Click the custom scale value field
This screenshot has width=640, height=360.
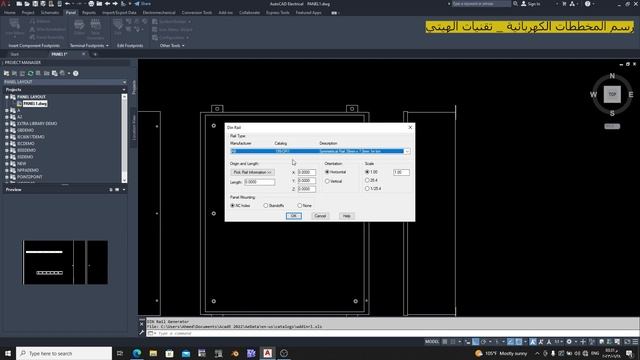click(x=401, y=172)
